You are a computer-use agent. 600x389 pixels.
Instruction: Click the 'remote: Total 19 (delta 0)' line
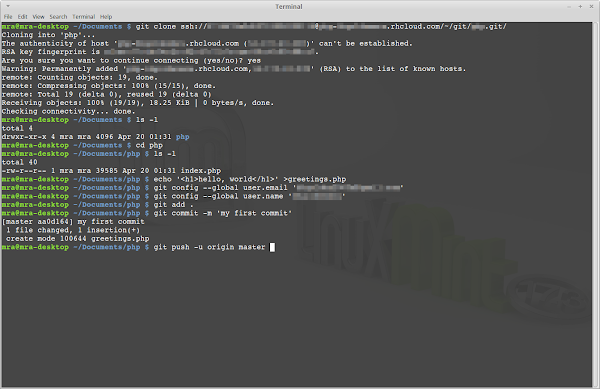pos(106,94)
